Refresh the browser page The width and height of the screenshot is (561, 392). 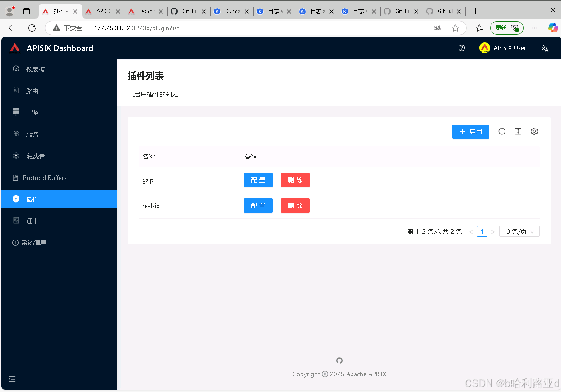click(32, 28)
